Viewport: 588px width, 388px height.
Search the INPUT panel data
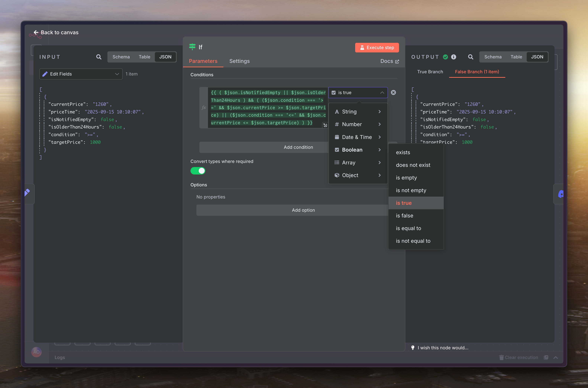(99, 57)
